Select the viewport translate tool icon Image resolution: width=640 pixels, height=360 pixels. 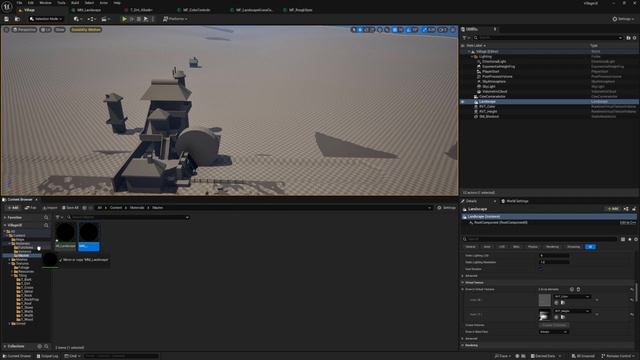coord(360,30)
